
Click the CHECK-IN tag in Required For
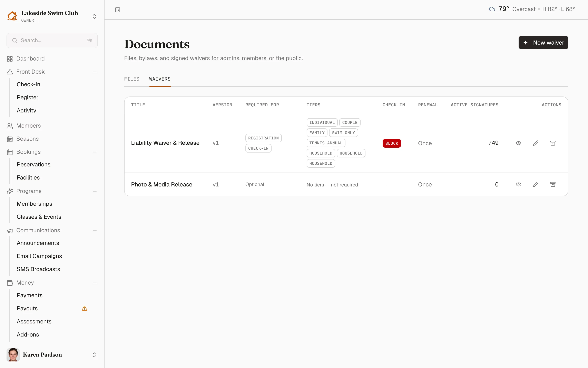pyautogui.click(x=258, y=148)
